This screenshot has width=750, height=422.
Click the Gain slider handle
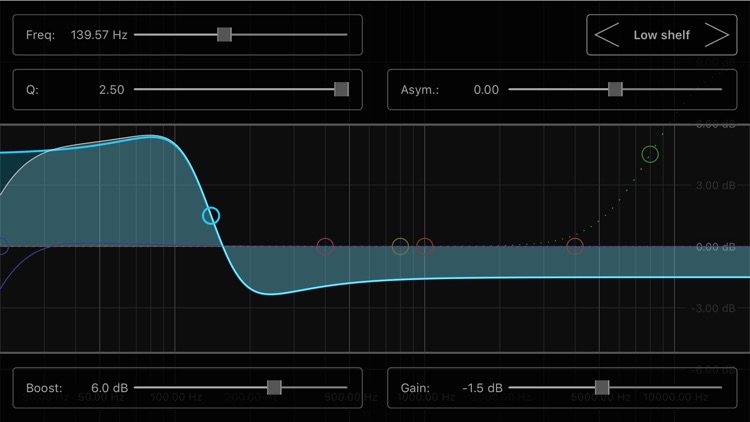(x=602, y=388)
